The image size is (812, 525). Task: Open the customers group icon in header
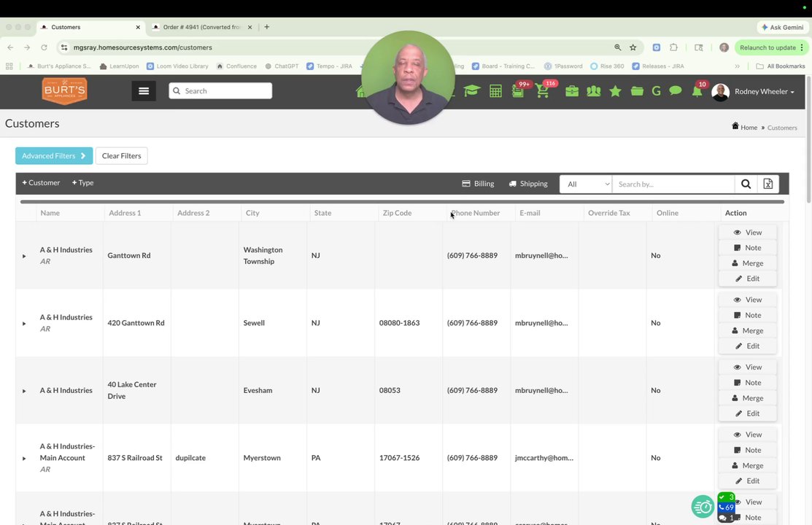point(593,91)
